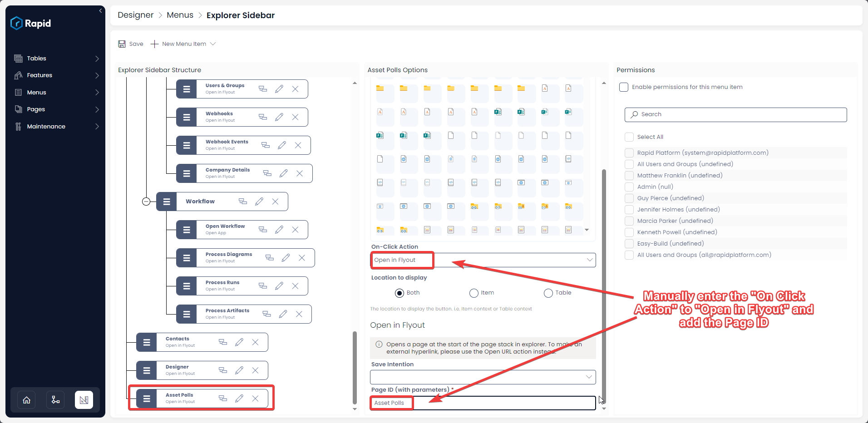Click the Explorer Sidebar Structure scrollbar

click(x=355, y=368)
